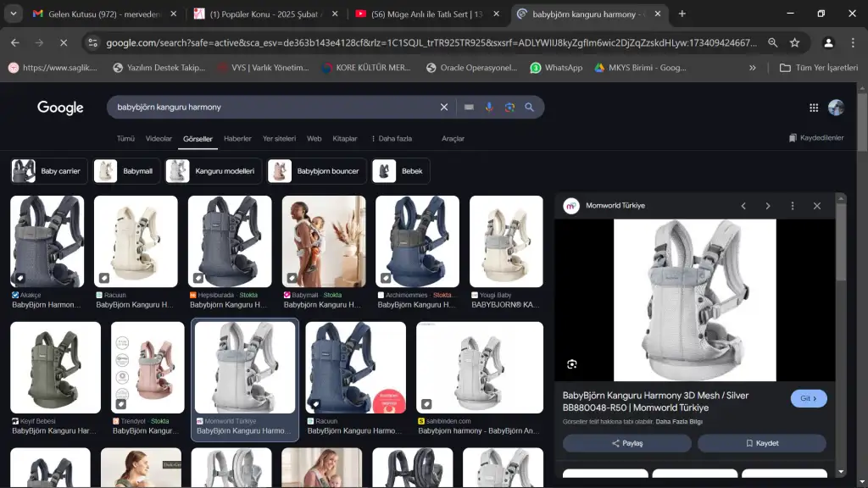Open the tab search dropdown arrow

[14, 14]
